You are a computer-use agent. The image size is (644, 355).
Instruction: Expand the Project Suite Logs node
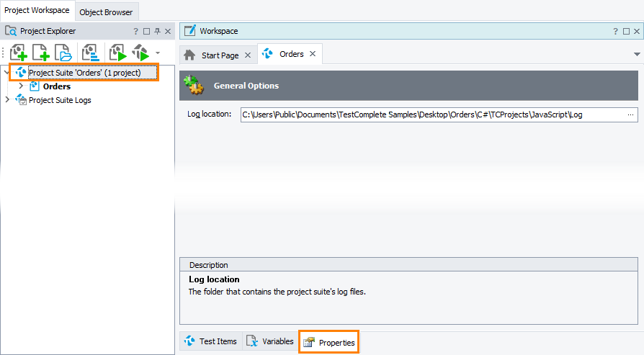pyautogui.click(x=6, y=99)
